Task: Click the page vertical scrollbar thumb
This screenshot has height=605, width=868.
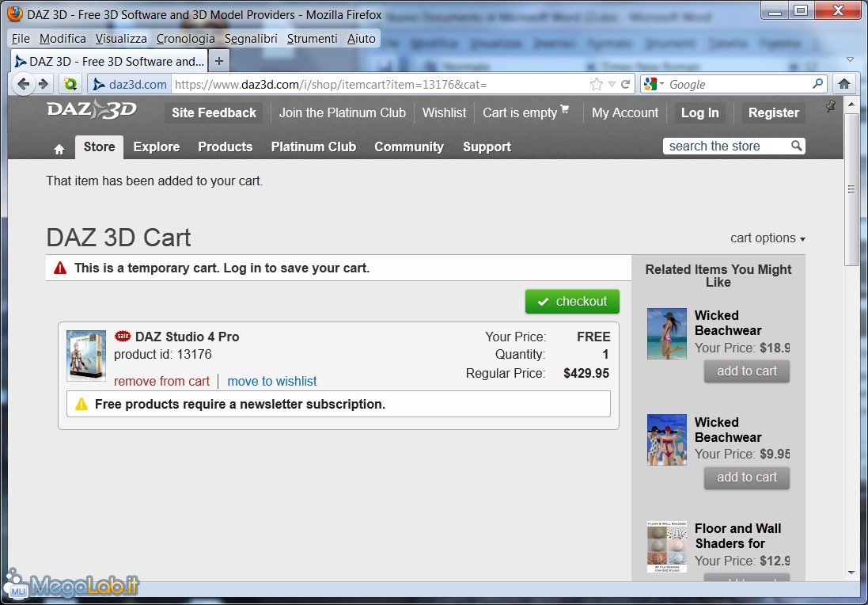Action: (851, 188)
